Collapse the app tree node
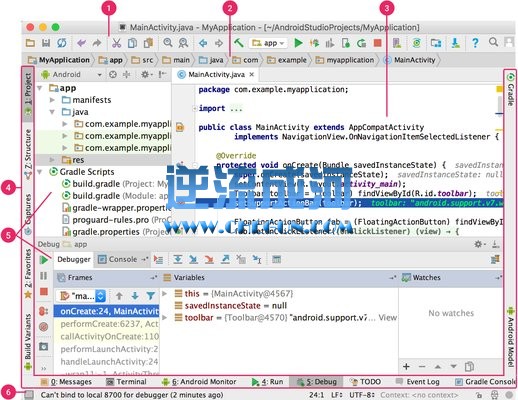Viewport: 518px width, 400px height. tap(40, 88)
